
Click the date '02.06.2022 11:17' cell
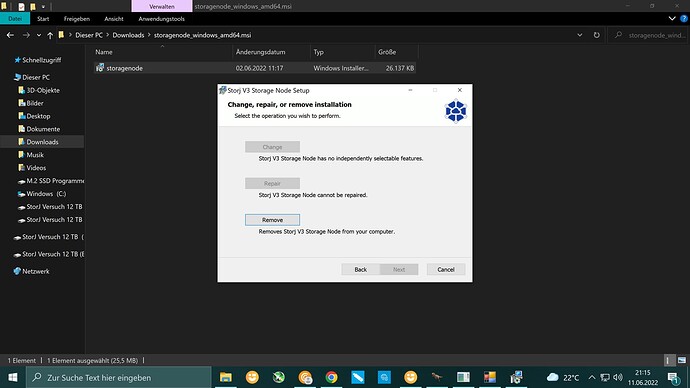pyautogui.click(x=260, y=68)
